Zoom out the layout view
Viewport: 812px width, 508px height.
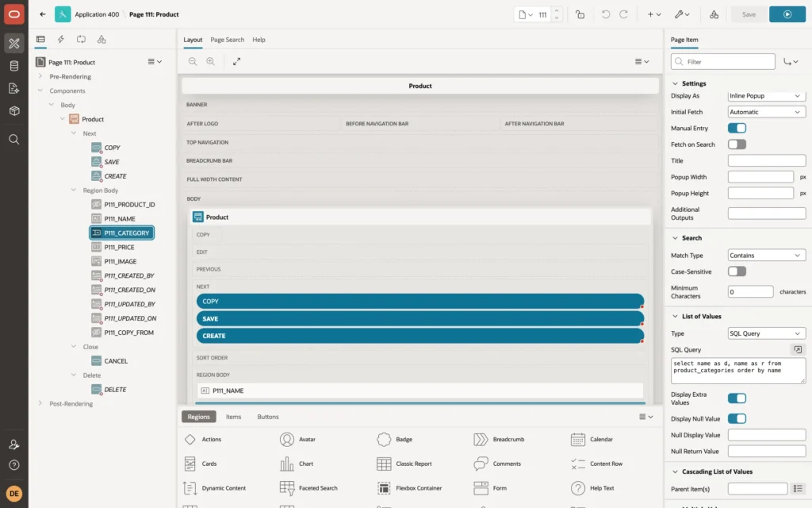[x=193, y=61]
